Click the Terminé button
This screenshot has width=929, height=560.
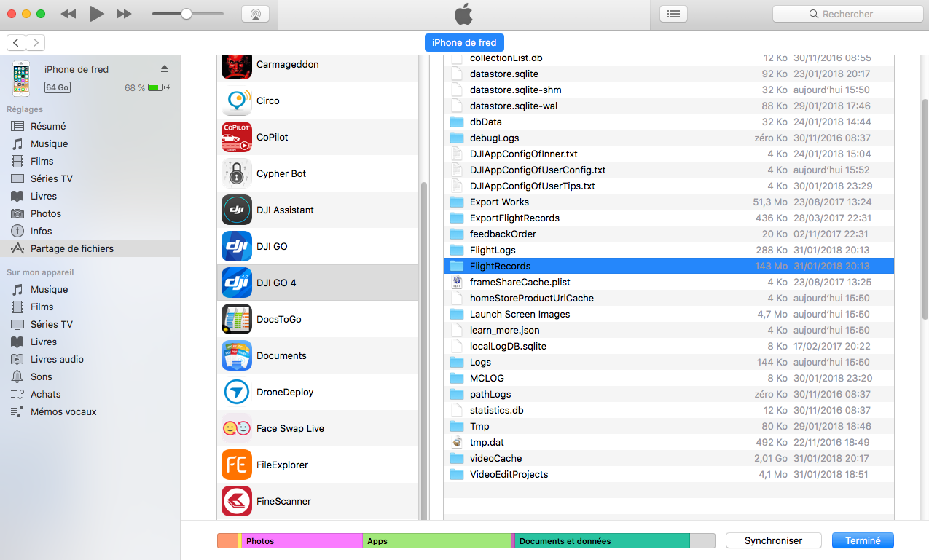[863, 540]
